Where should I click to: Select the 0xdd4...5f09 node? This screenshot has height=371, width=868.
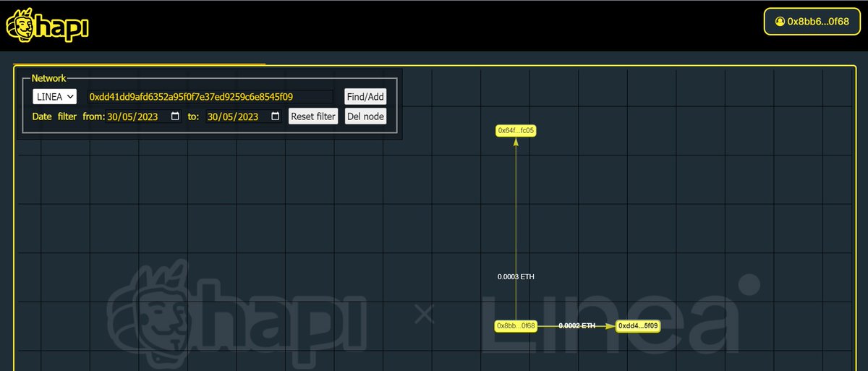click(x=638, y=326)
